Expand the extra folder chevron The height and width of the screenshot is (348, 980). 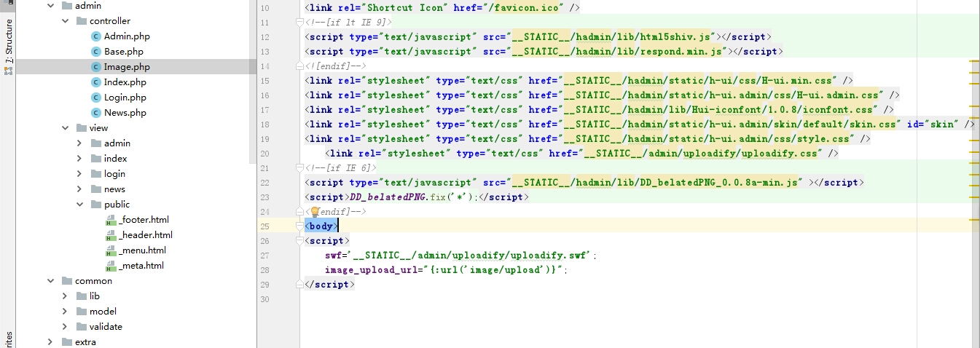click(50, 342)
